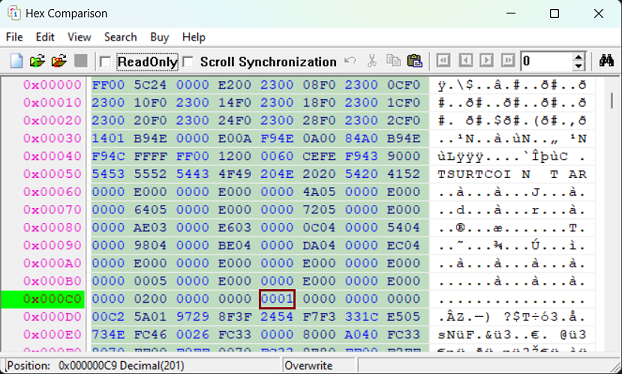Click the Paste clipboard icon

point(415,61)
